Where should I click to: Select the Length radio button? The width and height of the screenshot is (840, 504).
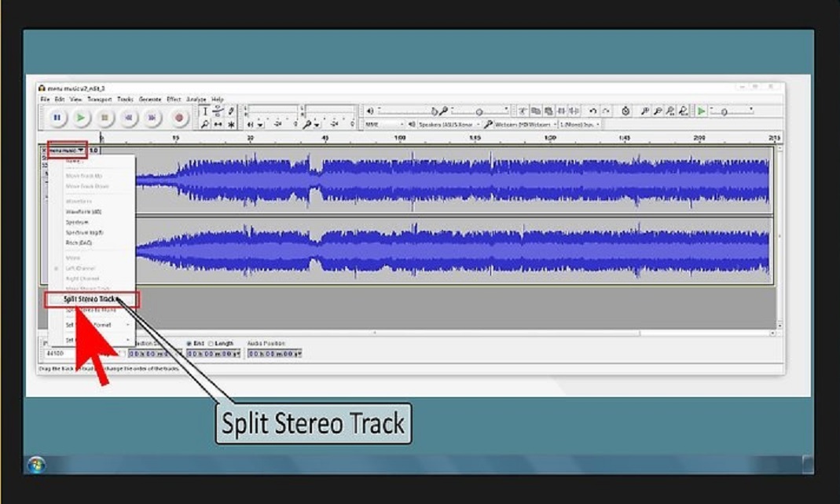(x=211, y=344)
